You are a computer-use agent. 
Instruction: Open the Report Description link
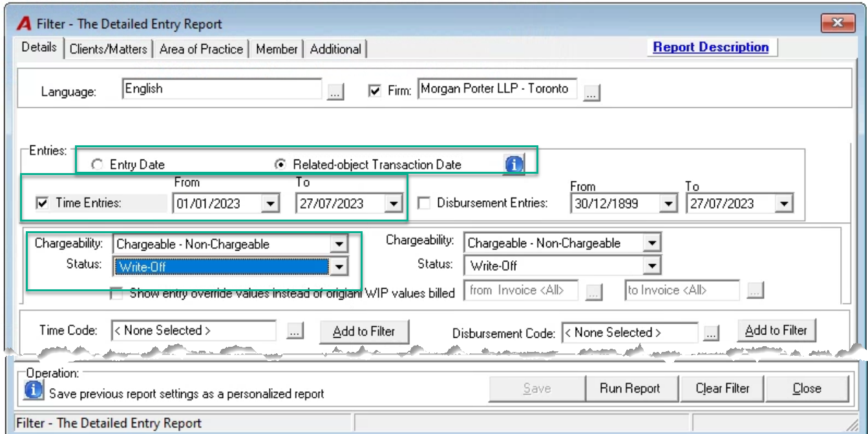[x=711, y=47]
